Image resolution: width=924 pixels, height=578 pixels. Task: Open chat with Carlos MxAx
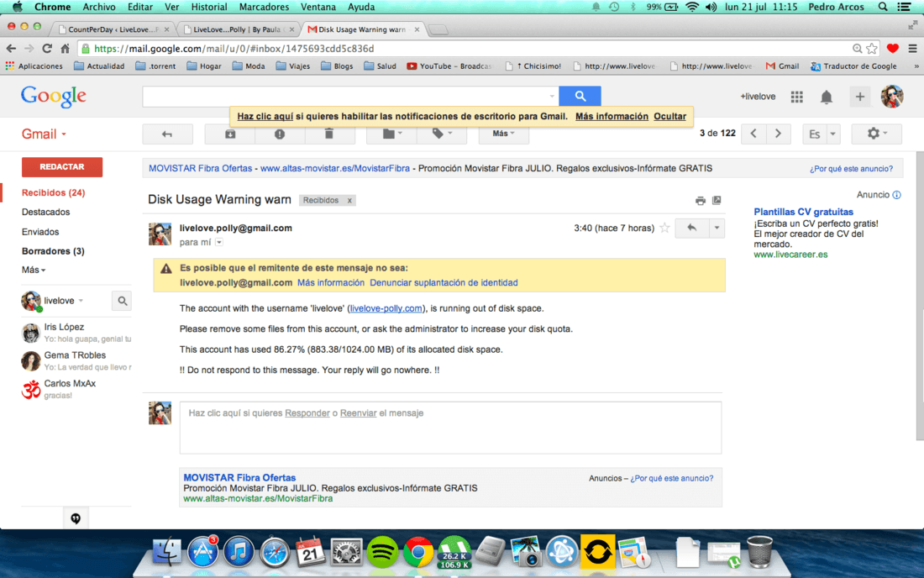[76, 390]
